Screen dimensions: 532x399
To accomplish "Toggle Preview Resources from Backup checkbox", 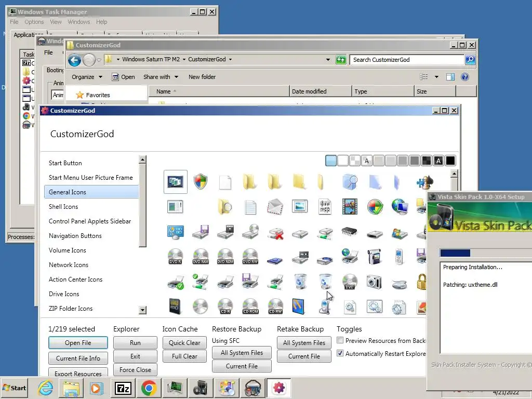I will (340, 340).
